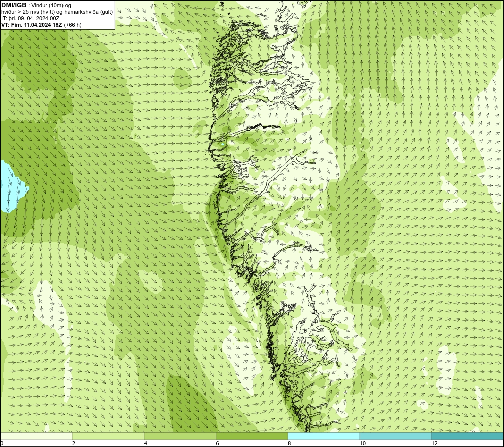The image size is (504, 447).
Task: Click the 2–4 m/s light green legend swatch
Action: click(108, 436)
